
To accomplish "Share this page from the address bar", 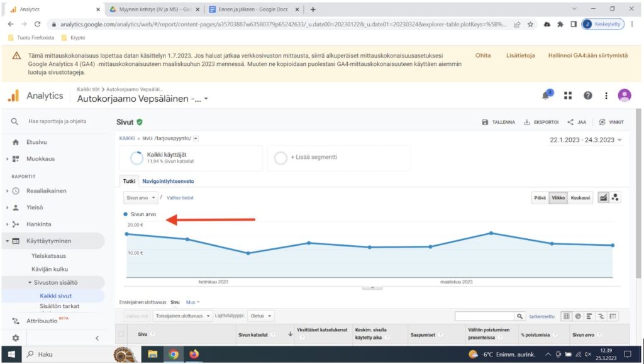I will coord(517,25).
